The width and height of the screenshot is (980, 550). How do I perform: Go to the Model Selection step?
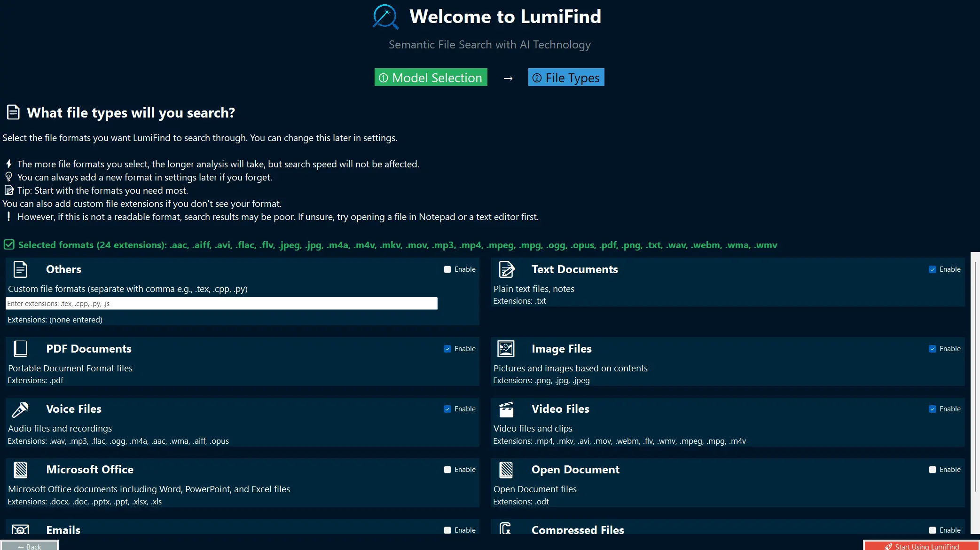[x=431, y=78]
